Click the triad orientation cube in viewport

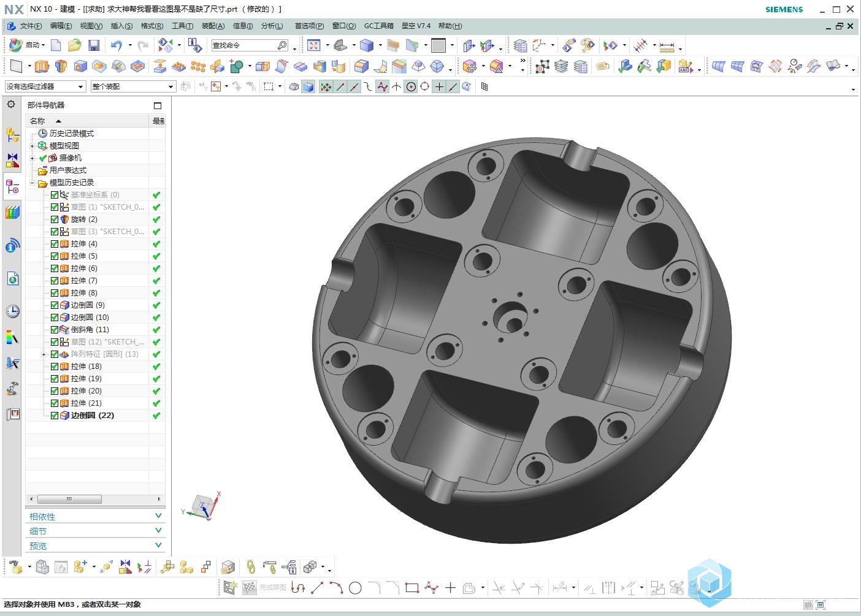click(x=202, y=507)
